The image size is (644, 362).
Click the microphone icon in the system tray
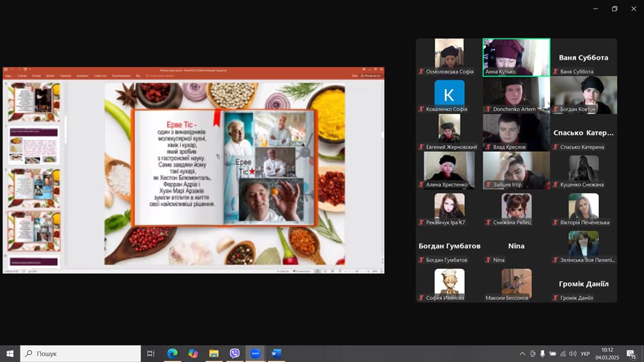click(x=542, y=354)
